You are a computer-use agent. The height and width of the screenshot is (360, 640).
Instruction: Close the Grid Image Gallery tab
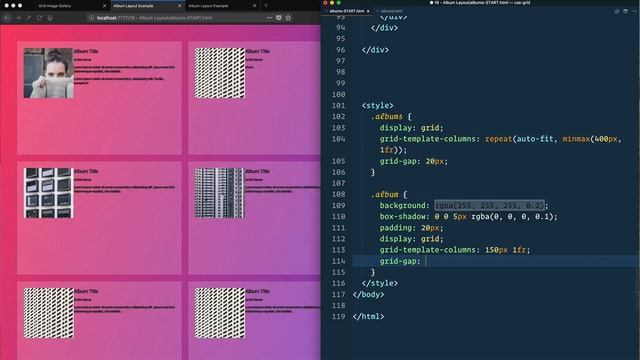(x=104, y=6)
